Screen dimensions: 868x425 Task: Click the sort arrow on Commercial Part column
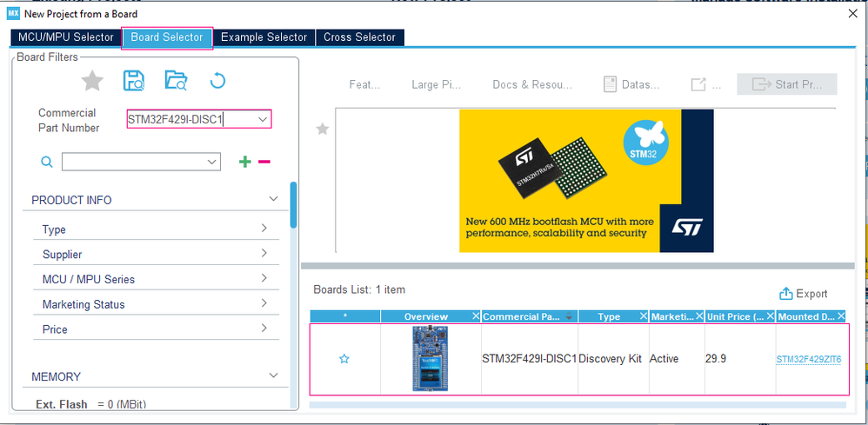tap(569, 317)
